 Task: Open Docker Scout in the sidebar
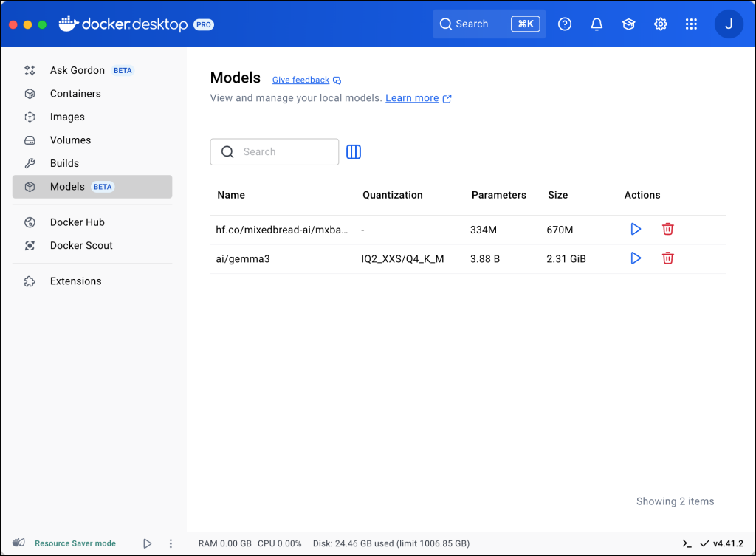point(92,245)
